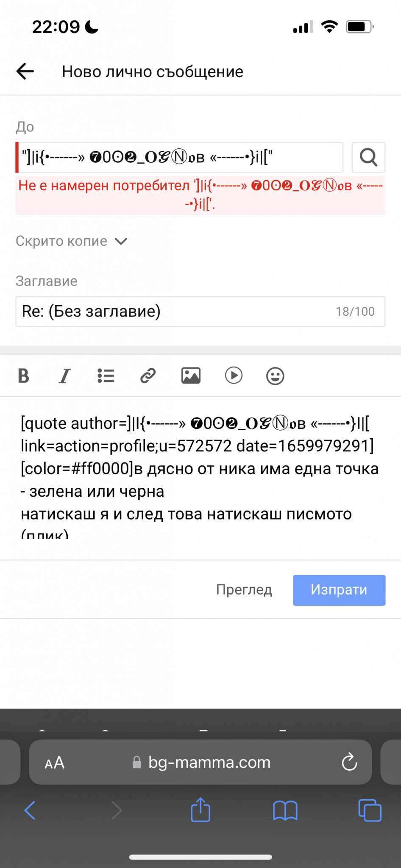Open Safari's AA page settings menu
This screenshot has height=868, width=401.
pos(55,763)
